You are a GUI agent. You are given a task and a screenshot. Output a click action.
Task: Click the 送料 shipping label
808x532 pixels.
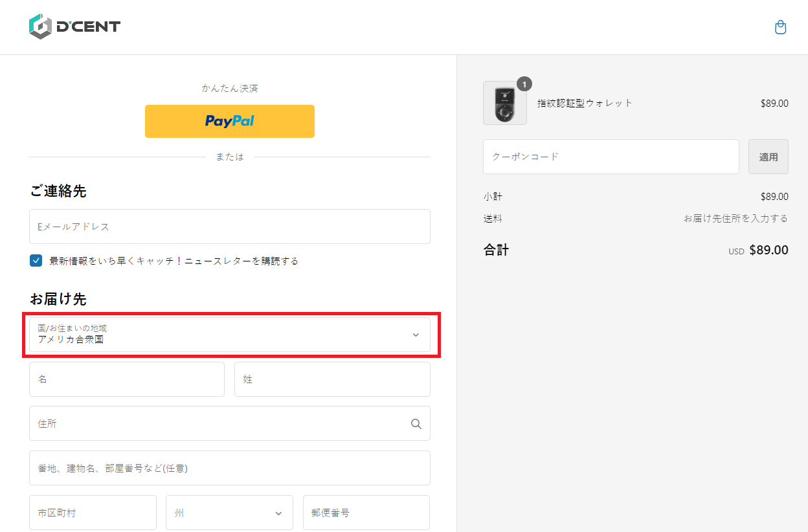click(492, 218)
